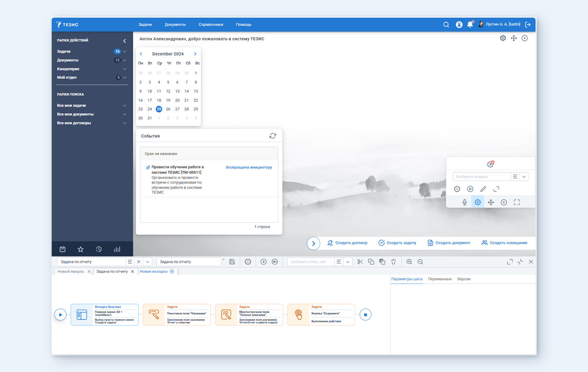This screenshot has width=588, height=372.
Task: Click step-by-step play button in editor toolbar
Action: tap(275, 262)
